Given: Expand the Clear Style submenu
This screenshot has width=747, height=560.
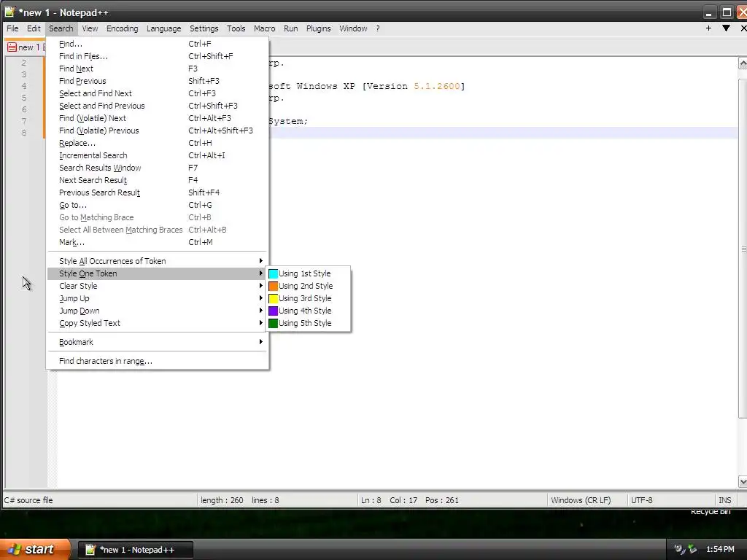Looking at the screenshot, I should [158, 286].
